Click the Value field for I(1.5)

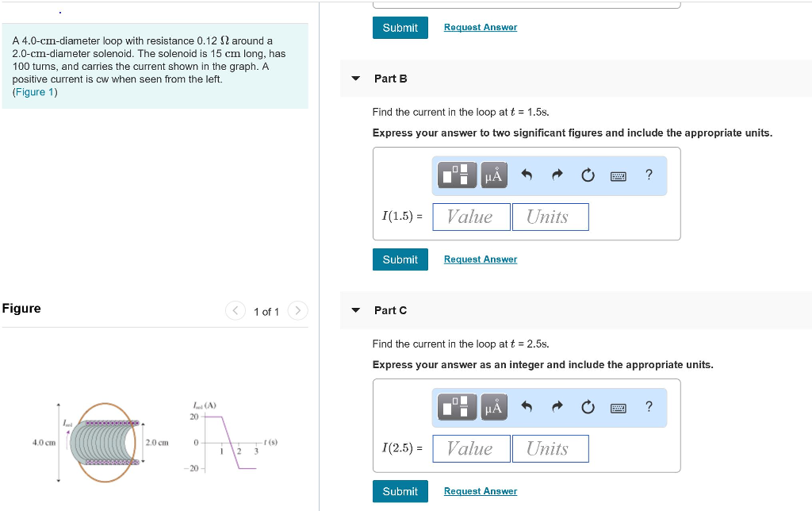[x=471, y=216]
